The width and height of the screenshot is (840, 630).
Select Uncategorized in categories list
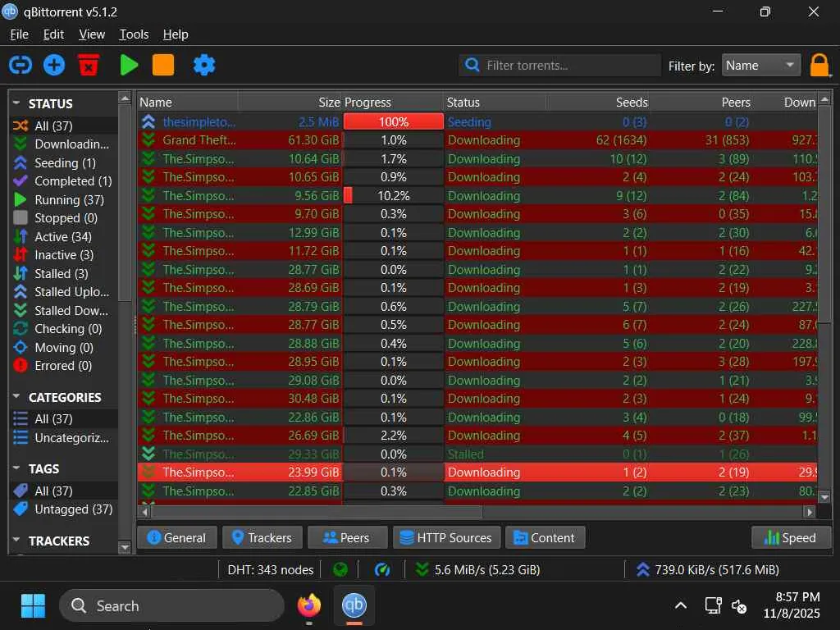coord(64,438)
